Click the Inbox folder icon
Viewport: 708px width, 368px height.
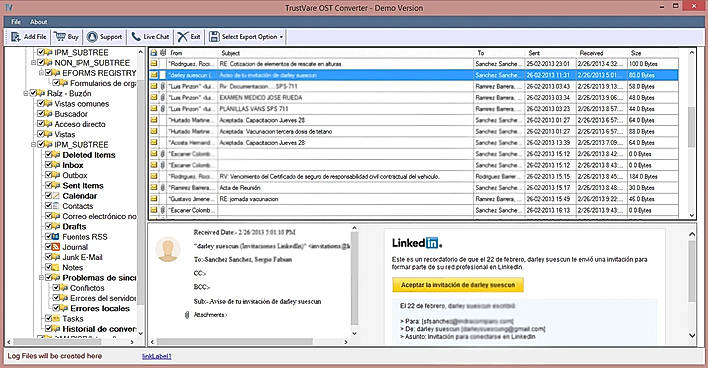tap(56, 165)
